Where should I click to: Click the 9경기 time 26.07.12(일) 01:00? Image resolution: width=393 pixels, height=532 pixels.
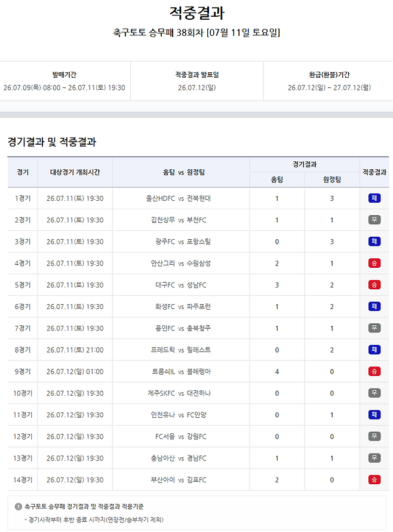pos(75,372)
